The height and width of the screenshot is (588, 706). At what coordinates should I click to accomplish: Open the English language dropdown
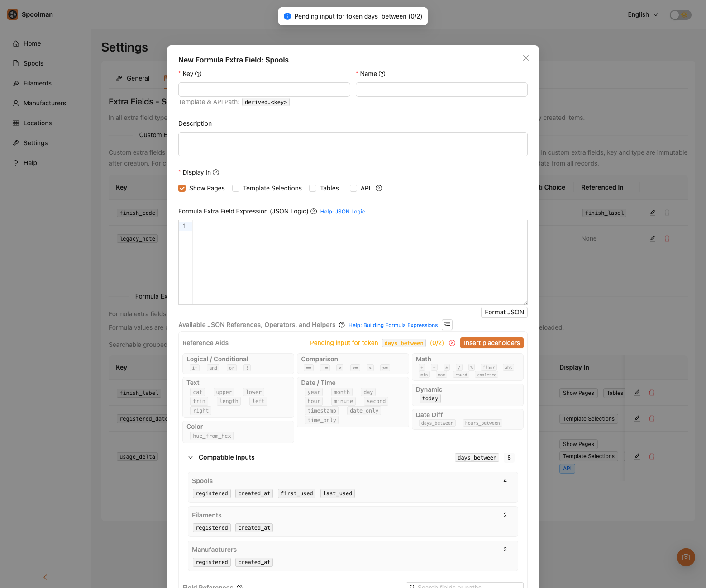[643, 14]
